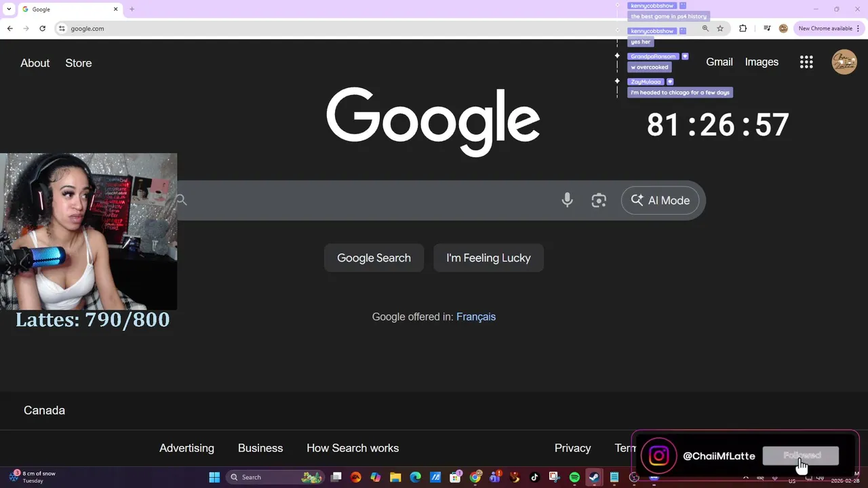Reload the google.com page
The height and width of the screenshot is (488, 868).
(x=42, y=28)
